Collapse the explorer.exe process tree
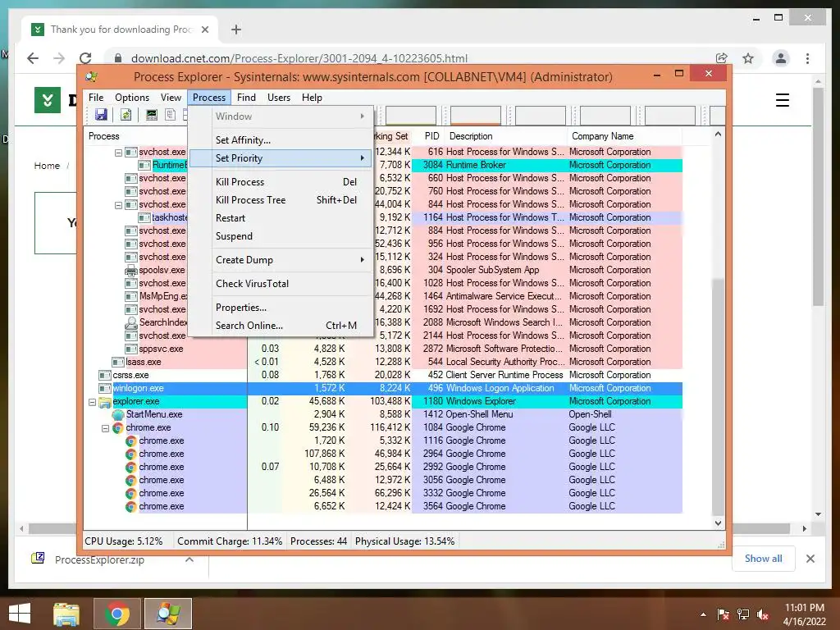 point(92,402)
